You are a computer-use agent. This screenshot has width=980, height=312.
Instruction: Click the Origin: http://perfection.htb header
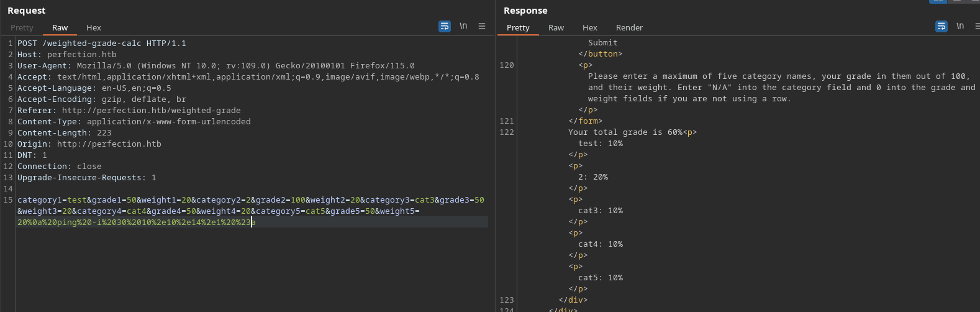89,144
